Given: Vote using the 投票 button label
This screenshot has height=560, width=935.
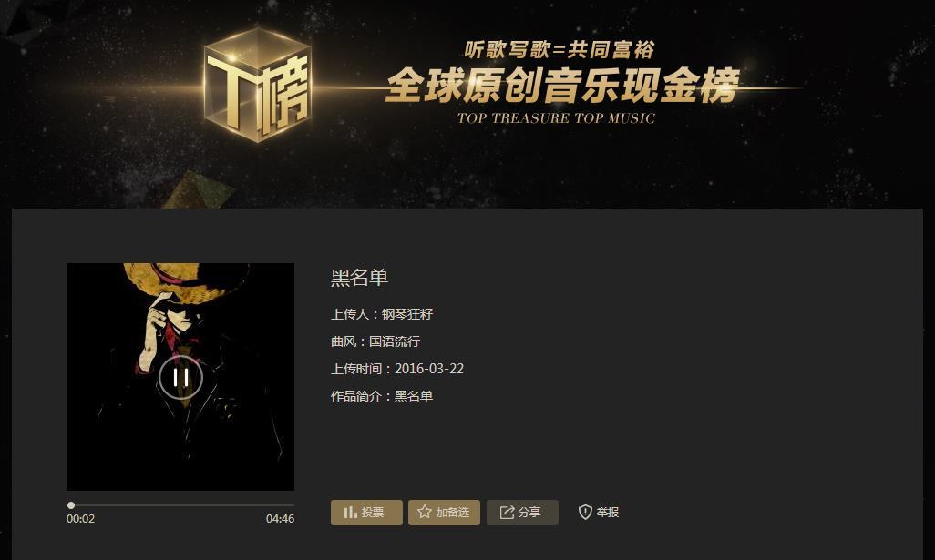Looking at the screenshot, I should click(373, 513).
